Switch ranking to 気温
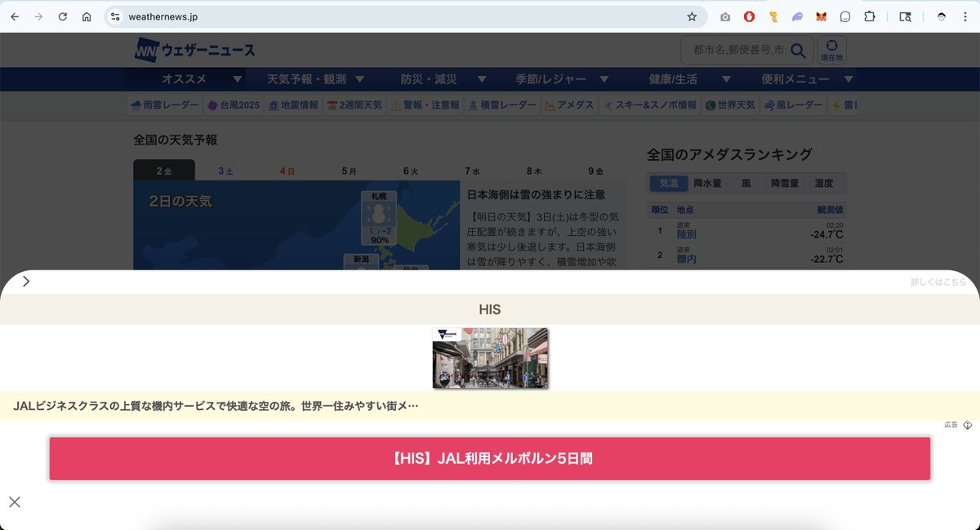The height and width of the screenshot is (530, 980). 669,184
